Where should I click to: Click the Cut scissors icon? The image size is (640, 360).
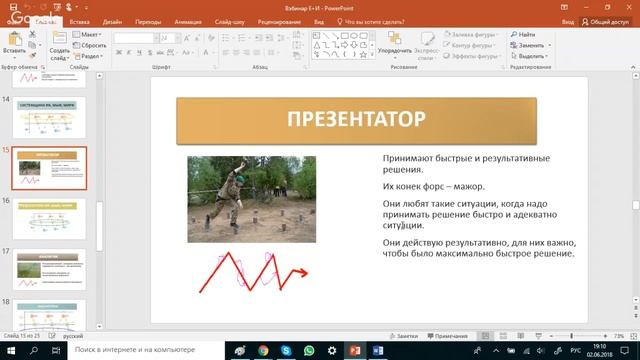[33, 35]
